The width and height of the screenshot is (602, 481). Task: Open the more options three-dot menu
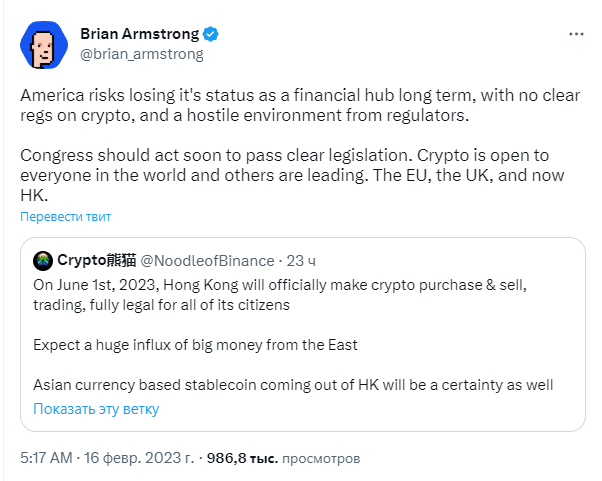(x=576, y=34)
